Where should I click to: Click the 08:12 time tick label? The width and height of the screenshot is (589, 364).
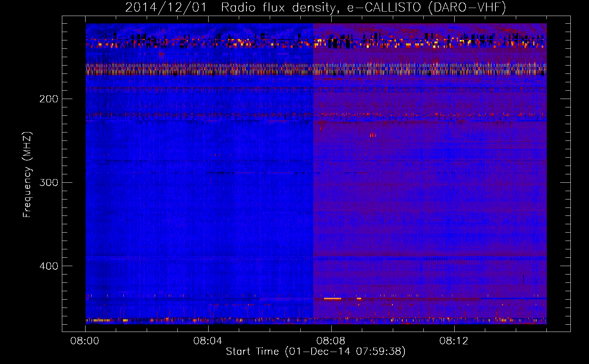pyautogui.click(x=454, y=341)
